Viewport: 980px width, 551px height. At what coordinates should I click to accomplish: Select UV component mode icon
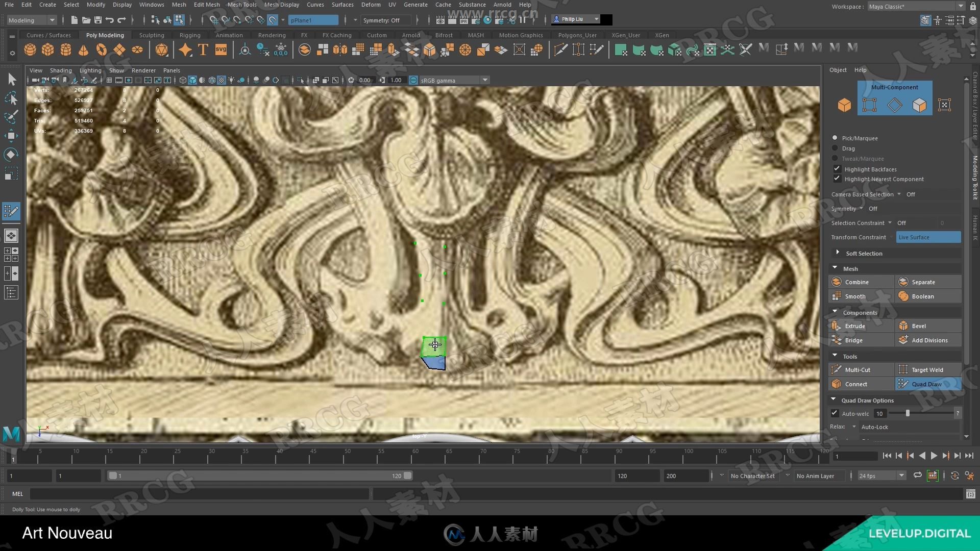click(x=944, y=105)
